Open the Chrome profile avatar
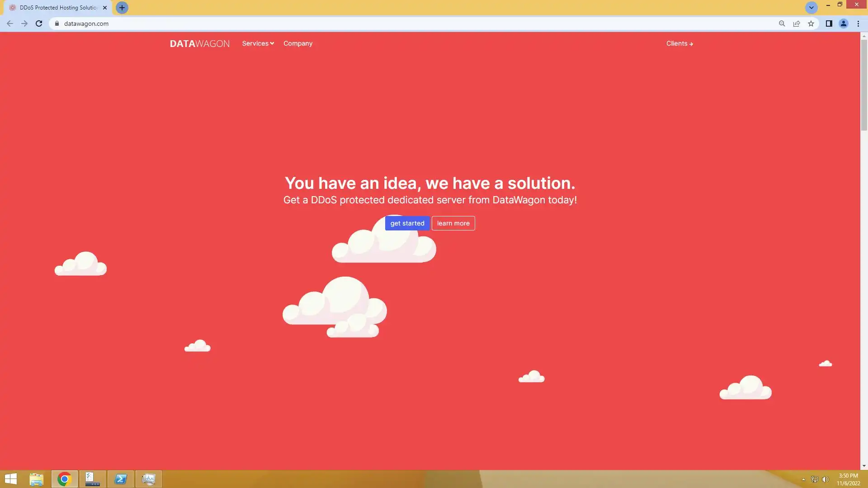The image size is (868, 488). 843,23
